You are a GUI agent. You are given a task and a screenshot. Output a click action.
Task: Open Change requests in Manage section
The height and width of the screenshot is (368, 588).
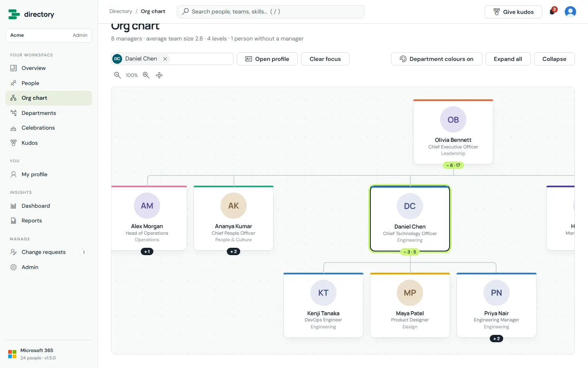pos(49,252)
